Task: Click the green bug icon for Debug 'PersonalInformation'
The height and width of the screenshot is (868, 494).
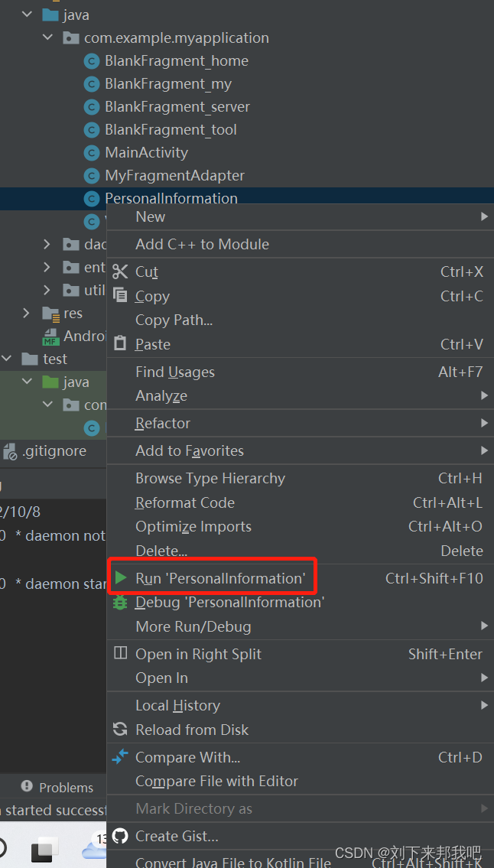Action: pyautogui.click(x=120, y=603)
